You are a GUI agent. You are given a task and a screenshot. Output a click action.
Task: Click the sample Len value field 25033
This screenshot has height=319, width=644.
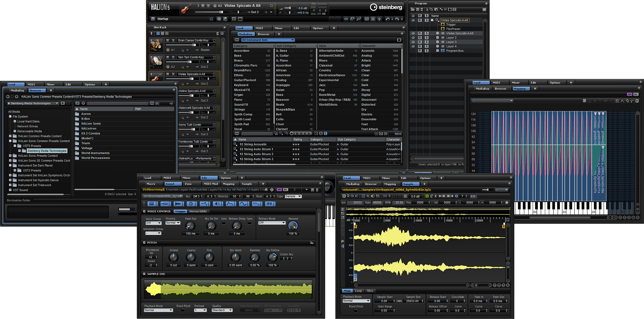(355, 202)
